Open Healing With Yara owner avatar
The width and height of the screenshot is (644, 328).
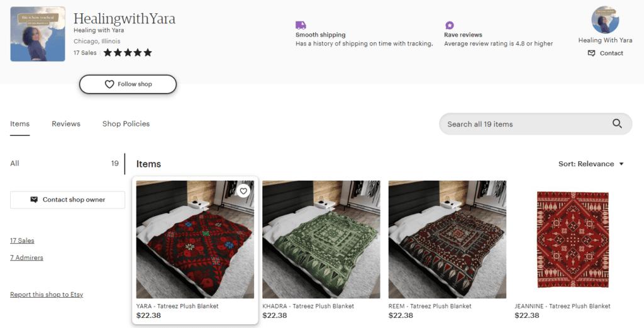click(605, 20)
